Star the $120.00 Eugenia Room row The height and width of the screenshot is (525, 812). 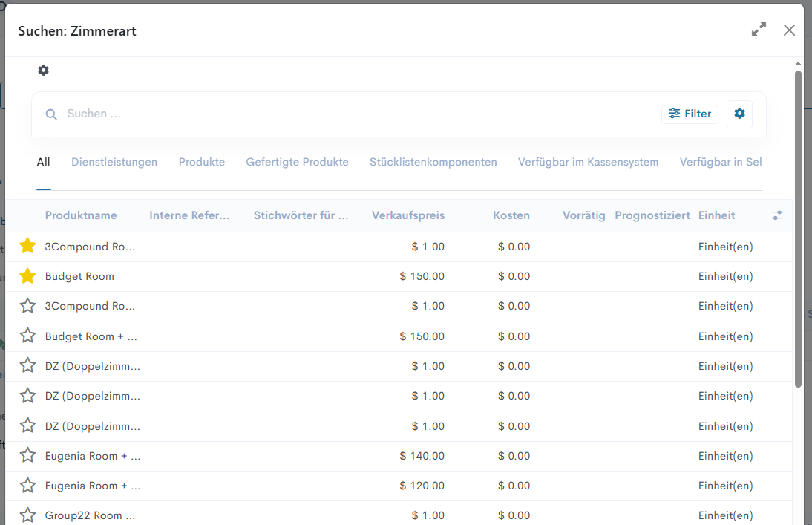27,486
